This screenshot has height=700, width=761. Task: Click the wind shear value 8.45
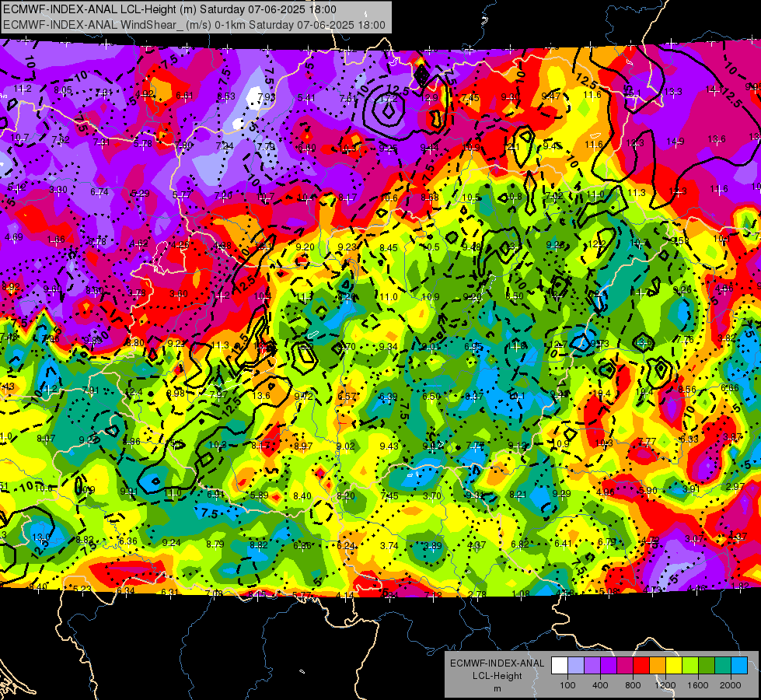coord(388,248)
